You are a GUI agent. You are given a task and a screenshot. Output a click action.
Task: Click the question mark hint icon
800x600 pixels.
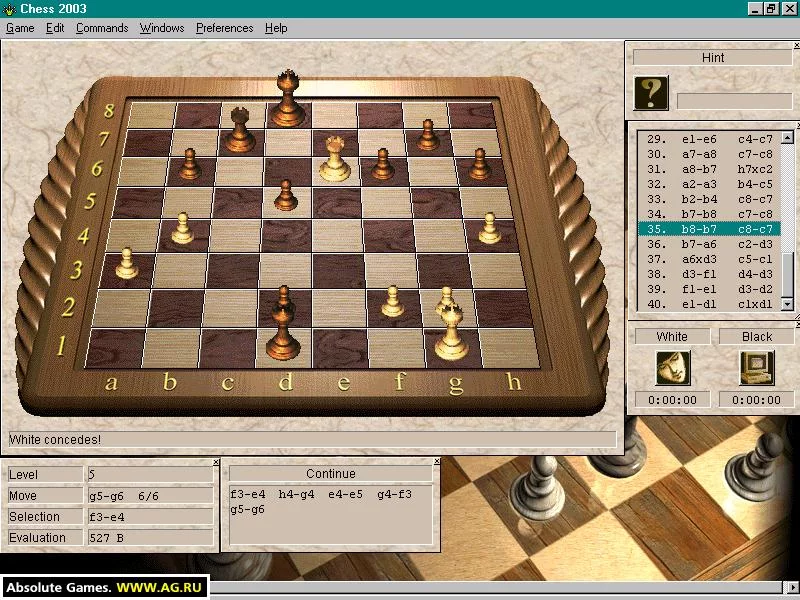pyautogui.click(x=651, y=93)
